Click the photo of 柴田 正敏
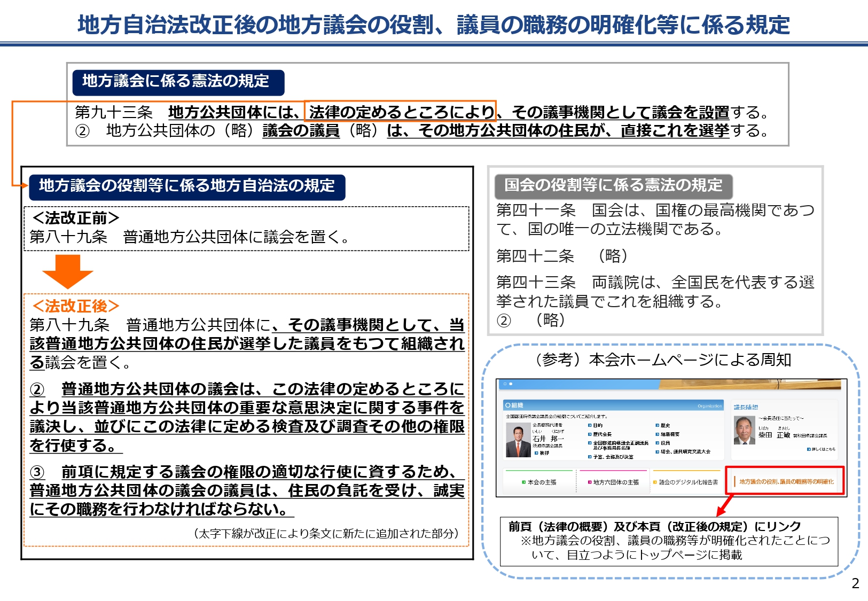Screen dimensions: 868x601 coord(744,431)
